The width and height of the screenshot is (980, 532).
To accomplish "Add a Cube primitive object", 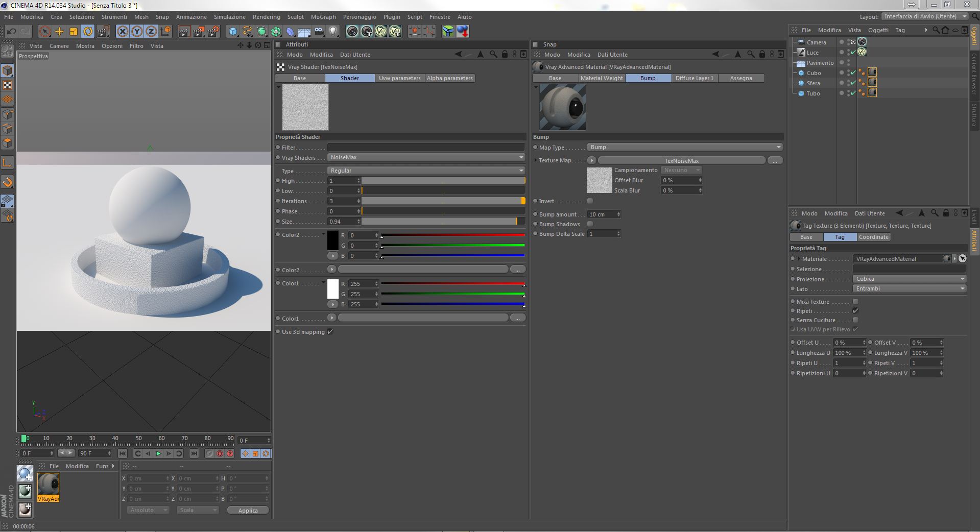I will tap(233, 32).
